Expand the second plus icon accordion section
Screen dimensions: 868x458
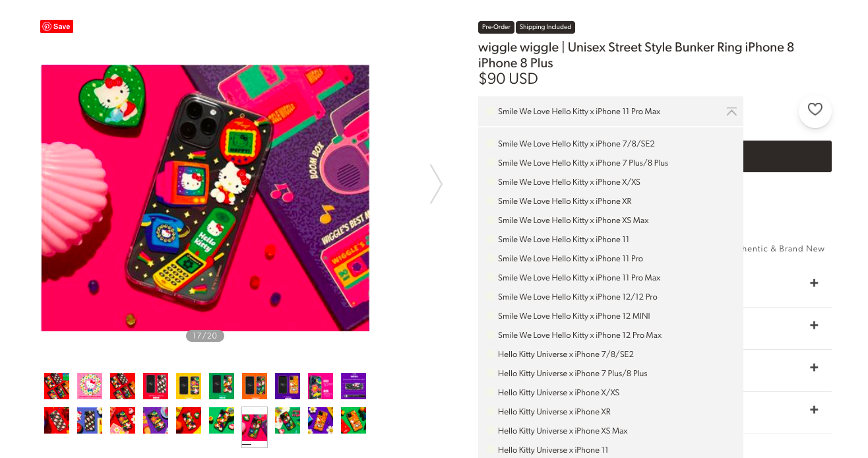[x=814, y=325]
